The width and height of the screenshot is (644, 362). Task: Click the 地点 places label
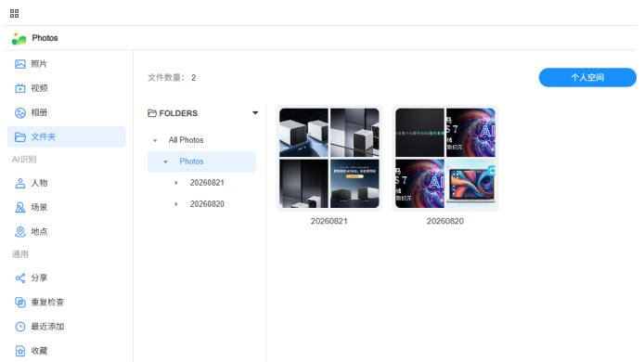(39, 232)
